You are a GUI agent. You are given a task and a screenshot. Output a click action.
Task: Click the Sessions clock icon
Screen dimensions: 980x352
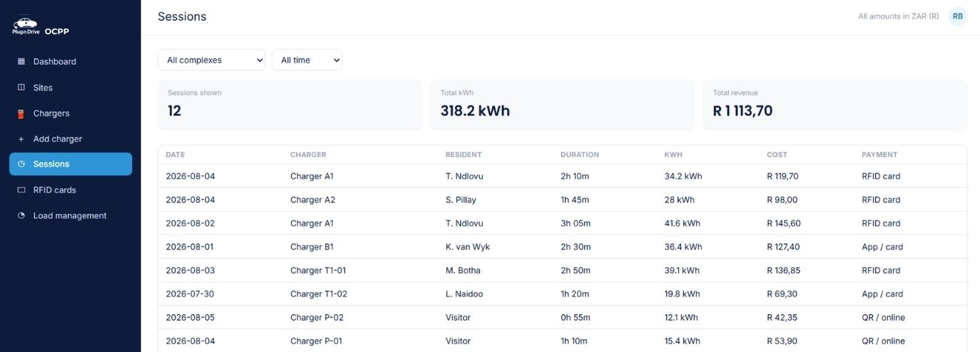pos(21,164)
